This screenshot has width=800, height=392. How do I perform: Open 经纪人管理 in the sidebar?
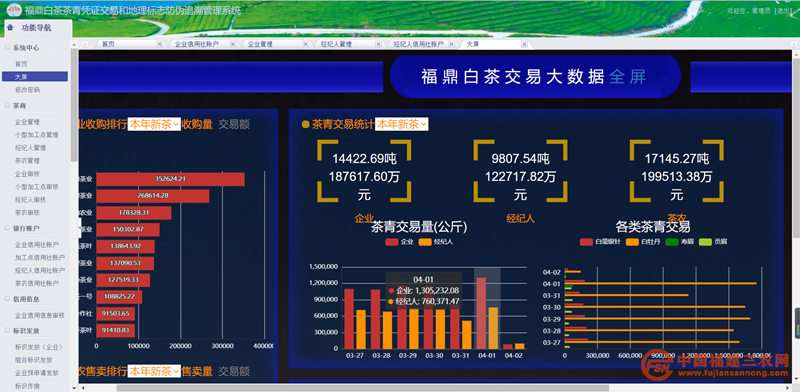point(31,148)
